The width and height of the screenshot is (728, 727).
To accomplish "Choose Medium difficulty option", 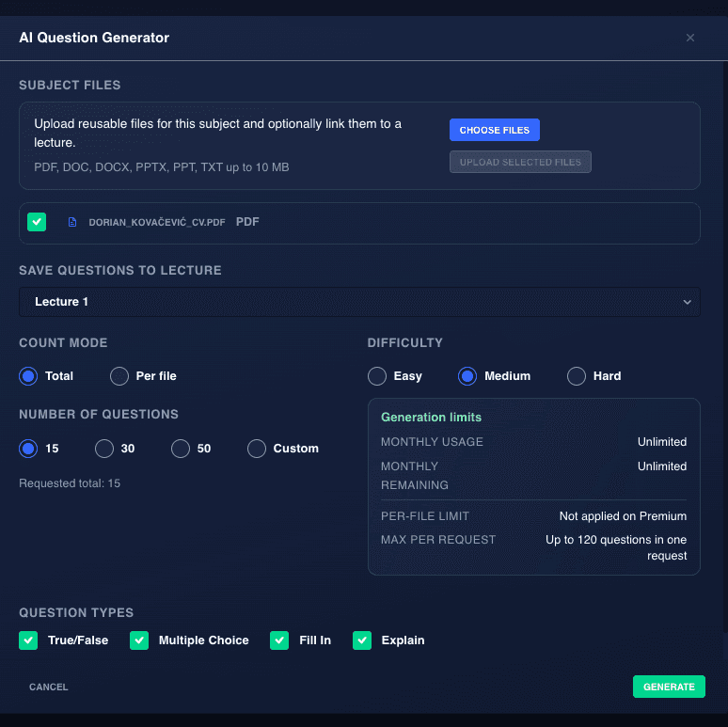I will click(x=467, y=376).
